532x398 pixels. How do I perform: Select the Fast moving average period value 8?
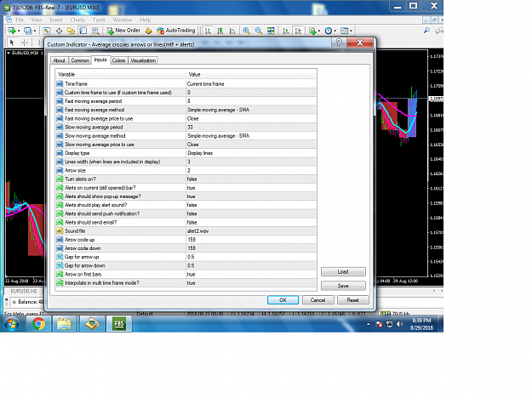tap(251, 101)
